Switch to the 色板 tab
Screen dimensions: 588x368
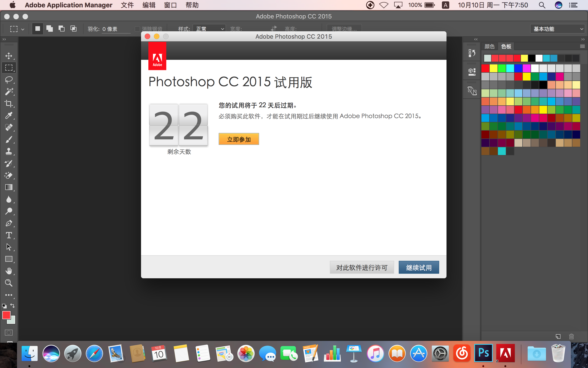tap(506, 46)
